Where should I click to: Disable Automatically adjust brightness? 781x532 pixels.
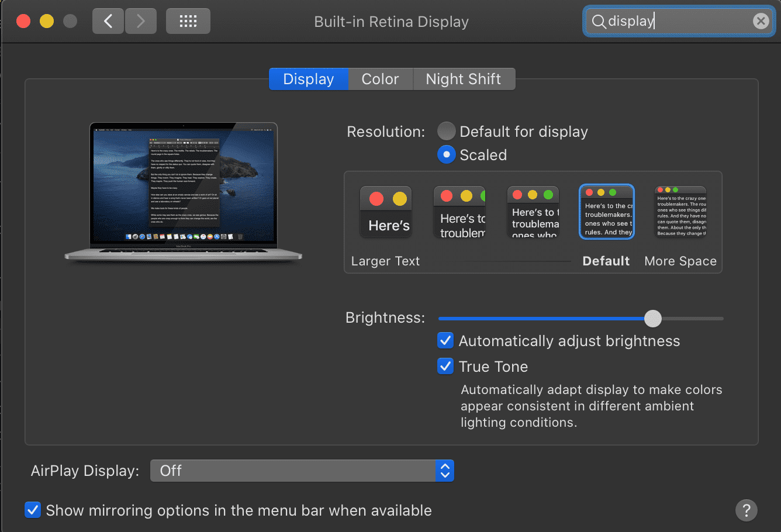445,340
